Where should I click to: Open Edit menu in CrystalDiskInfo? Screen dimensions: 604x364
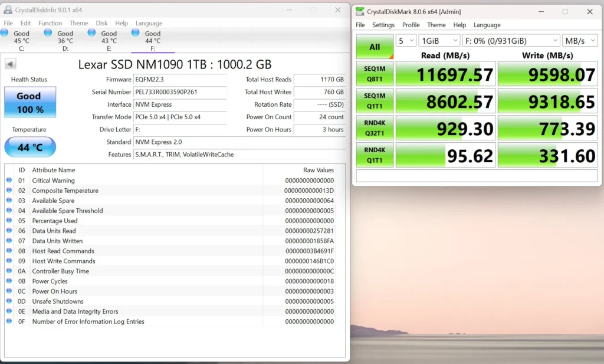[x=25, y=23]
